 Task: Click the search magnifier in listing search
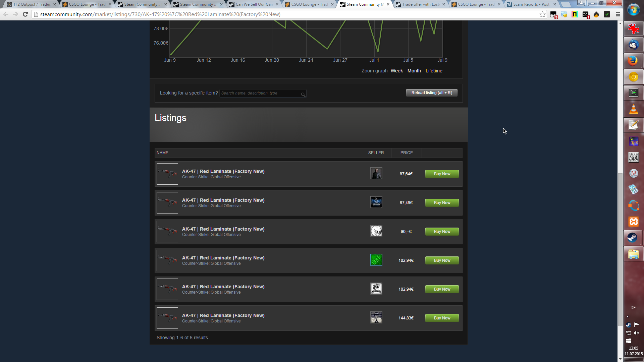tap(303, 95)
